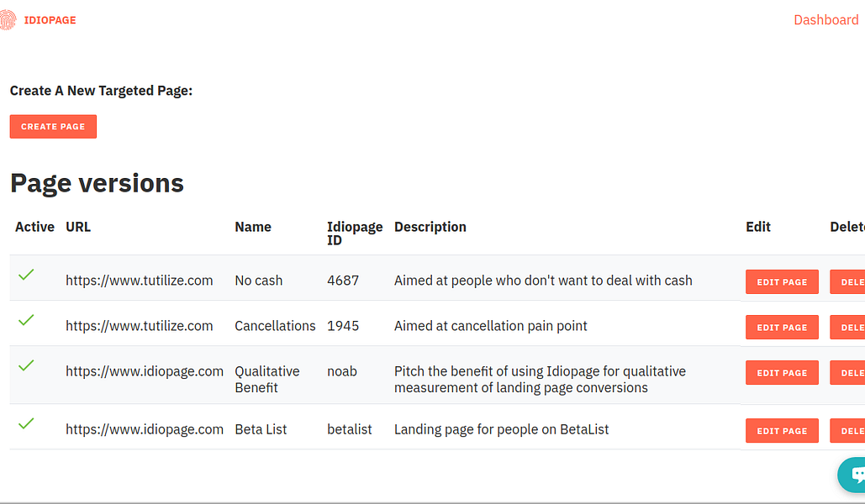
Task: Click the idiopage.com URL in the Beta List row
Action: click(145, 429)
